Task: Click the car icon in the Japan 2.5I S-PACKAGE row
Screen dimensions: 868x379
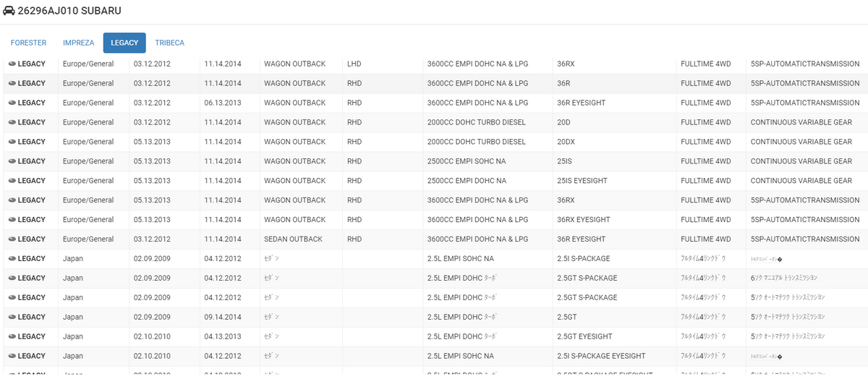Action: [x=12, y=259]
